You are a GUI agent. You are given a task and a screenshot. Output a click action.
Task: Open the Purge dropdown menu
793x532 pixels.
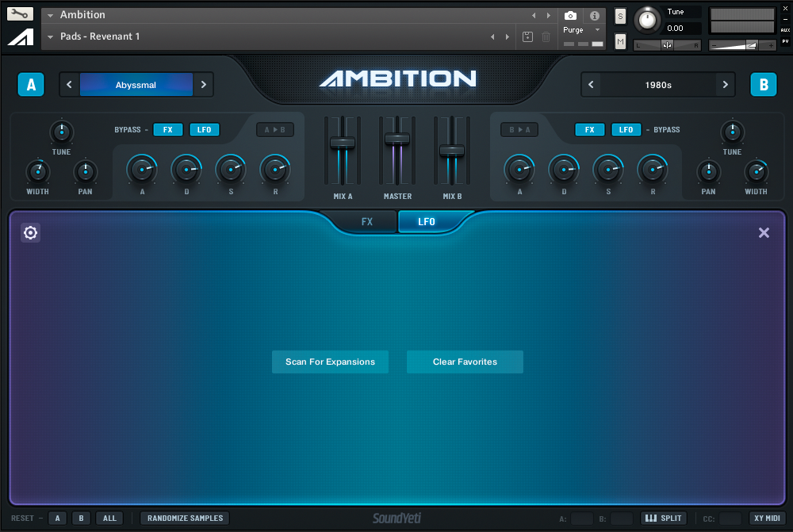[x=581, y=30]
